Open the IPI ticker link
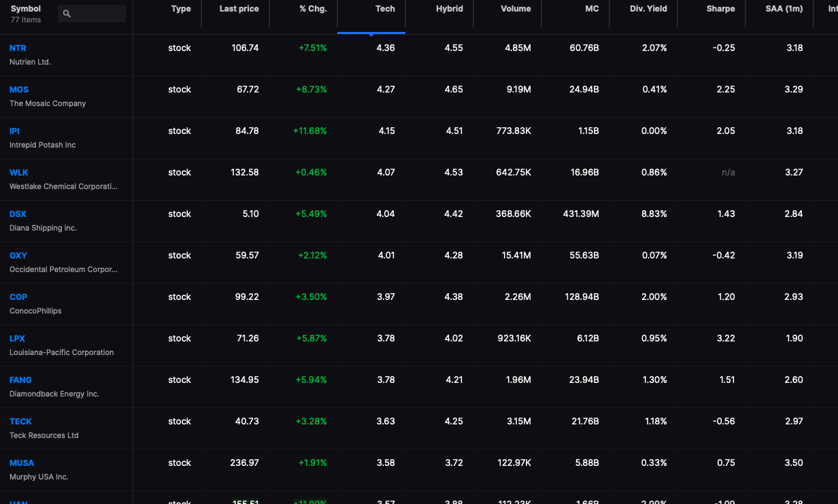 point(14,131)
